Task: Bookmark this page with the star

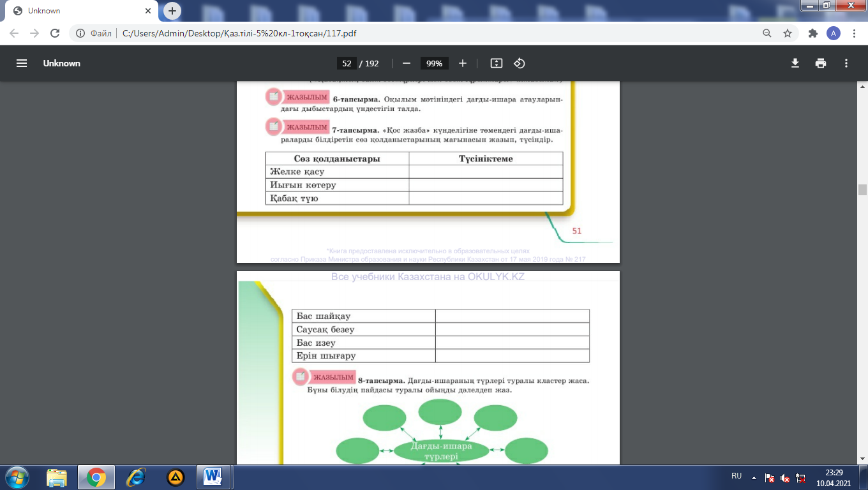Action: (x=788, y=33)
